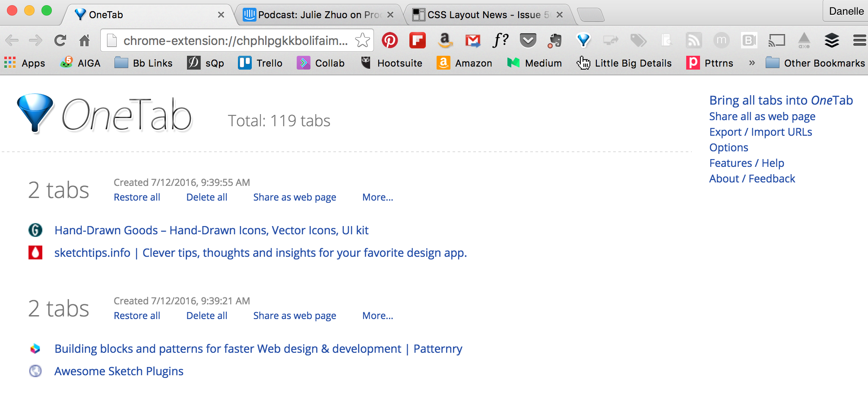This screenshot has width=868, height=396.
Task: Click the aXe accessibility extension icon
Action: click(804, 41)
